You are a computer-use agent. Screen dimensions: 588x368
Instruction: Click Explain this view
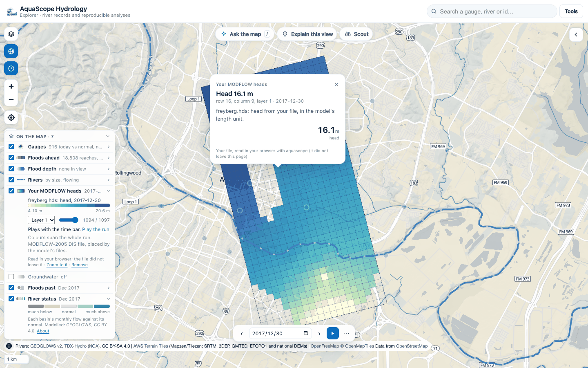click(307, 34)
